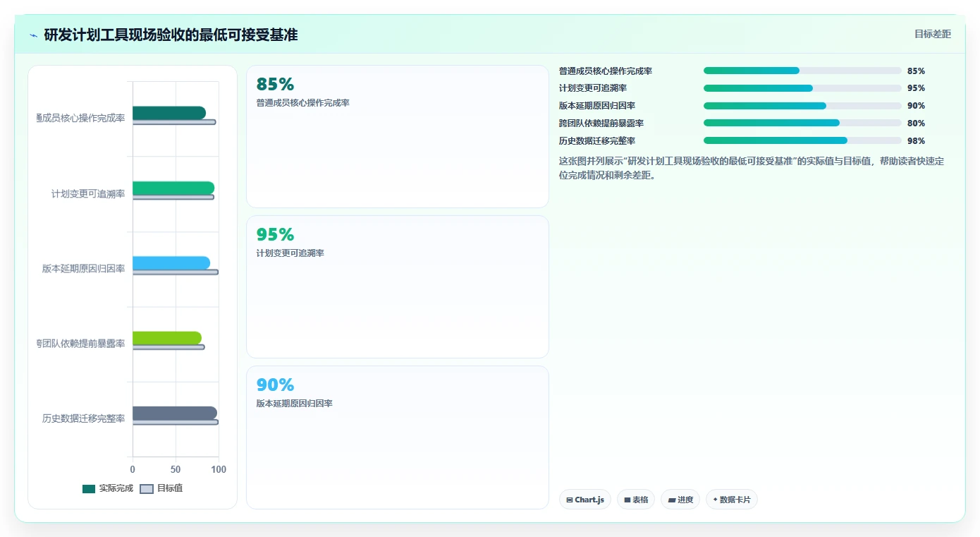The image size is (980, 537).
Task: Click the 95% progress bar for 计划变更可追溯率
Action: (802, 88)
